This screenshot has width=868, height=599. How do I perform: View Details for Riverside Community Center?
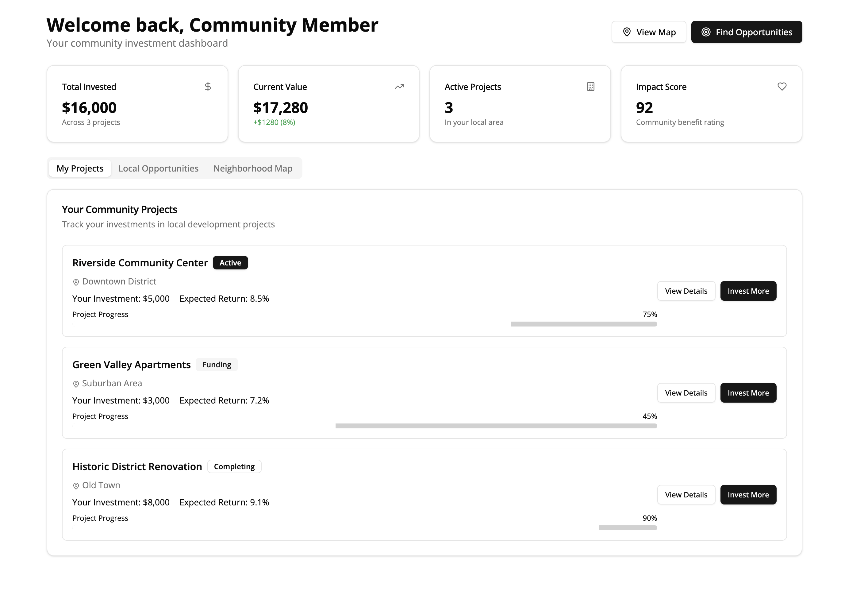click(686, 291)
